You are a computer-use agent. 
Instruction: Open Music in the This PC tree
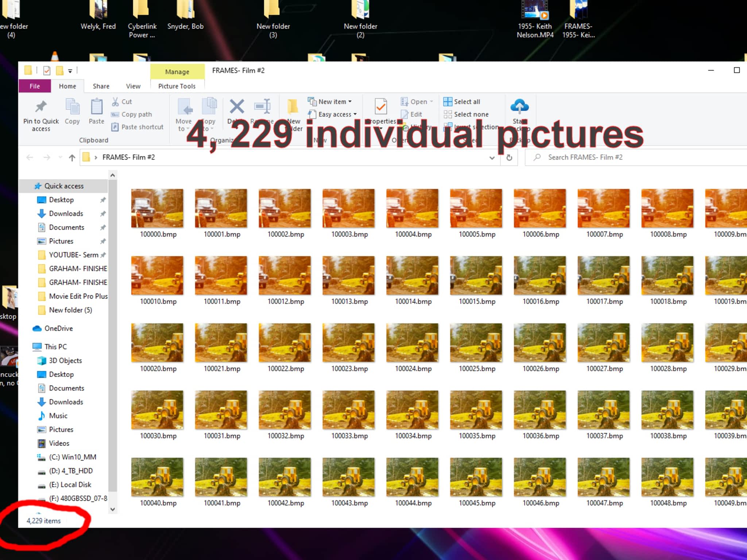pos(53,416)
